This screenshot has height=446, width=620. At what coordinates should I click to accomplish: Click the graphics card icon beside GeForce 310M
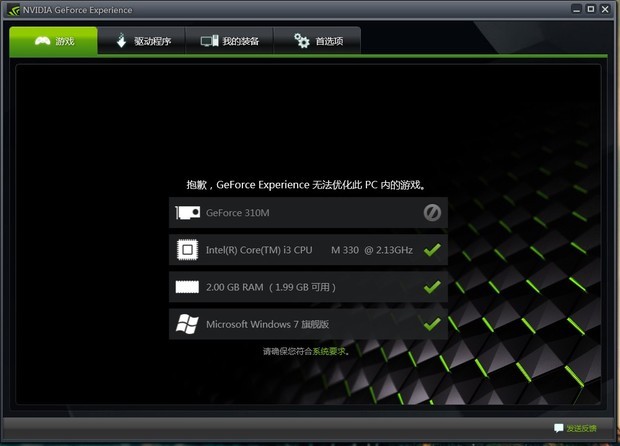(187, 213)
